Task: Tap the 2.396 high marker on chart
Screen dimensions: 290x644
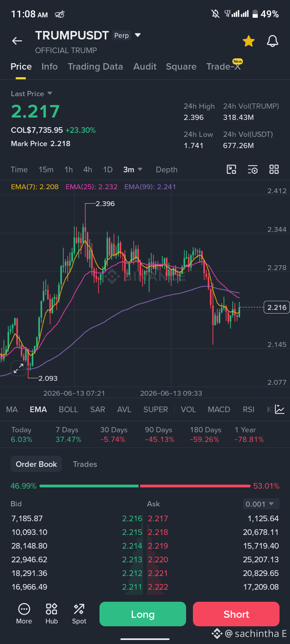Action: 105,204
